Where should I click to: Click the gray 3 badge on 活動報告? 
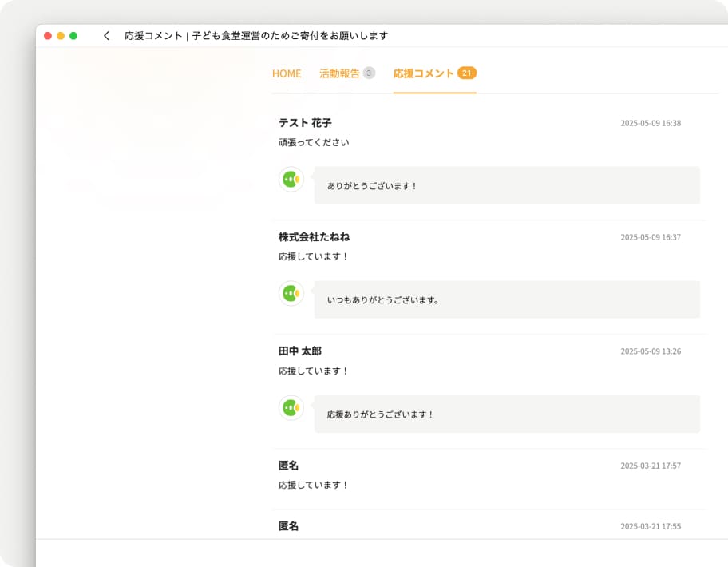click(369, 73)
